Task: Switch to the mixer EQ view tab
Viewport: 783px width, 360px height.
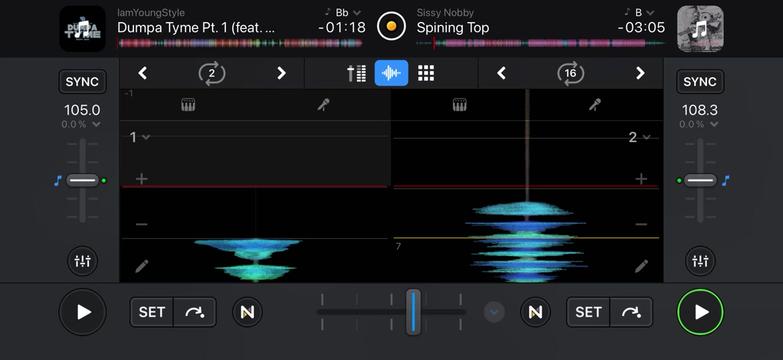Action: pos(357,73)
